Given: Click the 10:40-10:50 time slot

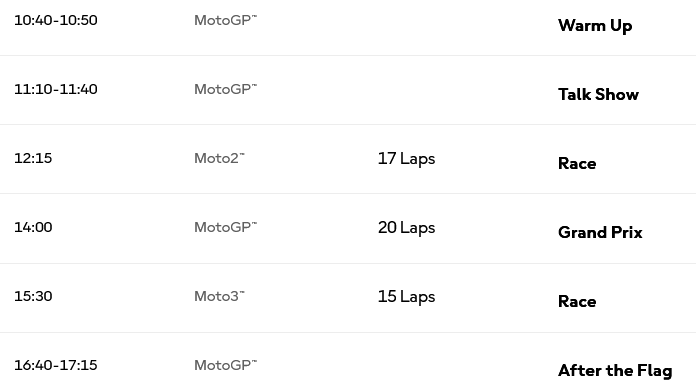Looking at the screenshot, I should pyautogui.click(x=56, y=20).
